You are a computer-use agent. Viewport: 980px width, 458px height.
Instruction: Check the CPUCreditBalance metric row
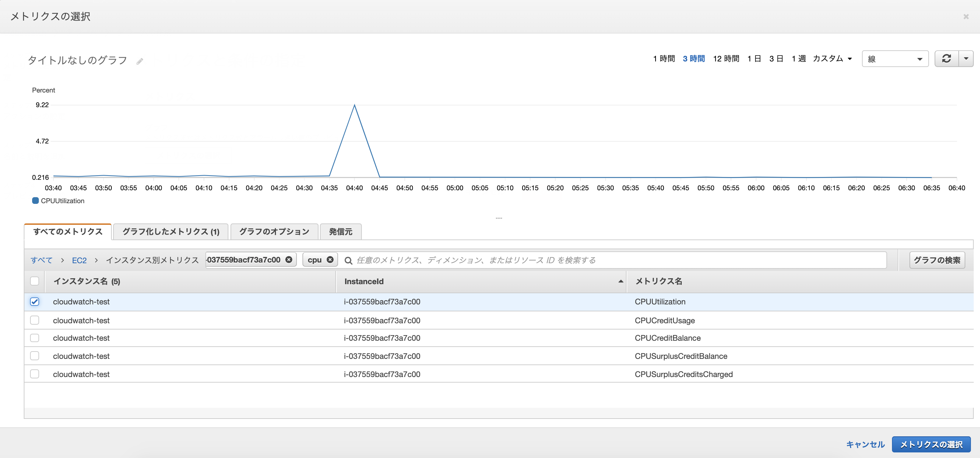pos(35,338)
